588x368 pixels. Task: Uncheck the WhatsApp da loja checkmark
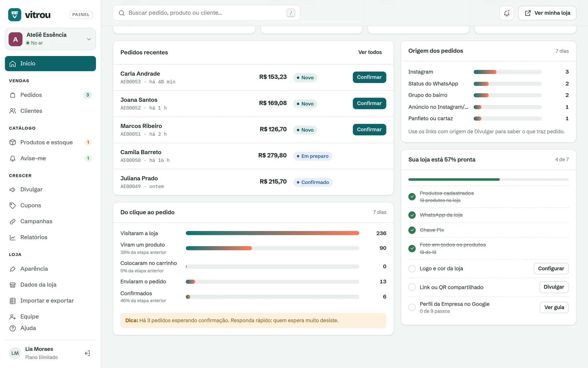(x=412, y=215)
